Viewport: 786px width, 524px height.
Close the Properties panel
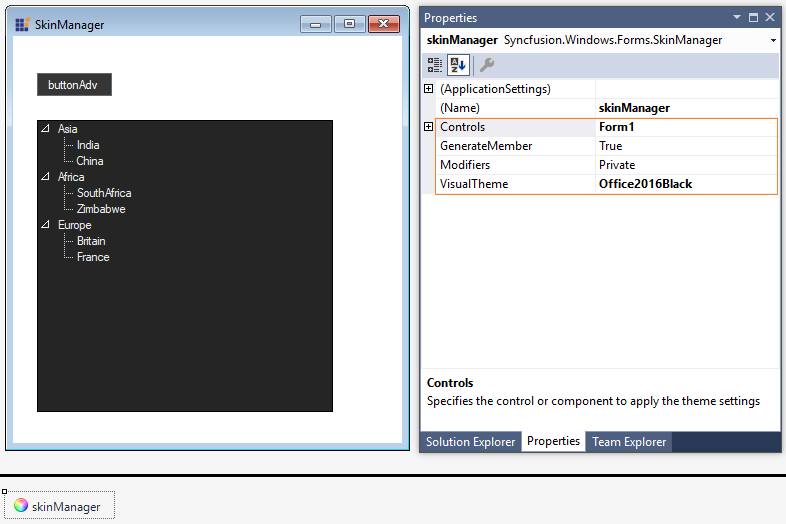[770, 18]
